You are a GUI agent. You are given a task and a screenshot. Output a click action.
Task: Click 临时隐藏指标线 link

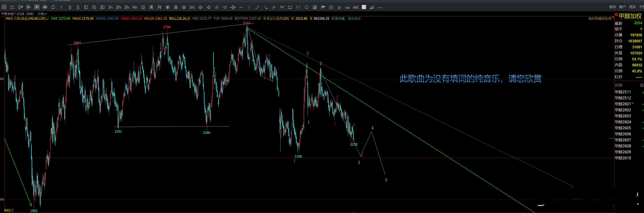[600, 19]
